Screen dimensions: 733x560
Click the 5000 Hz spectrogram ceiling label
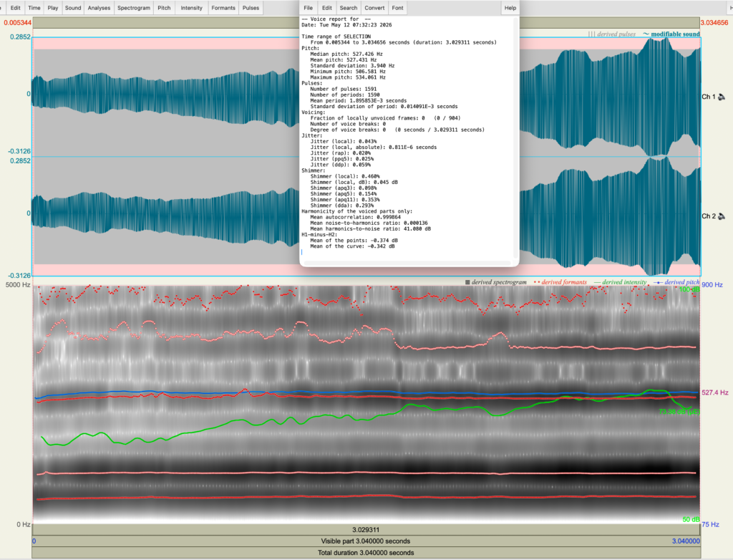18,284
